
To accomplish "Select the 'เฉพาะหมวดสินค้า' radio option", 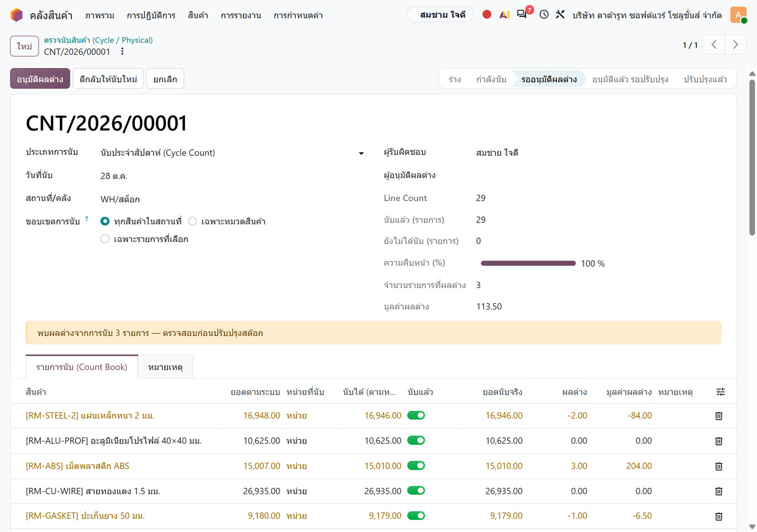I will (x=192, y=221).
